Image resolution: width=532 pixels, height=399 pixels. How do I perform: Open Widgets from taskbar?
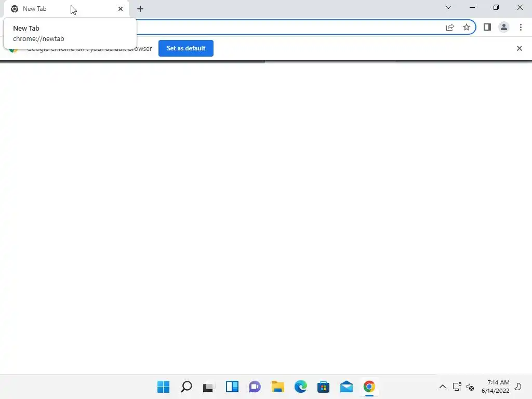click(x=232, y=387)
